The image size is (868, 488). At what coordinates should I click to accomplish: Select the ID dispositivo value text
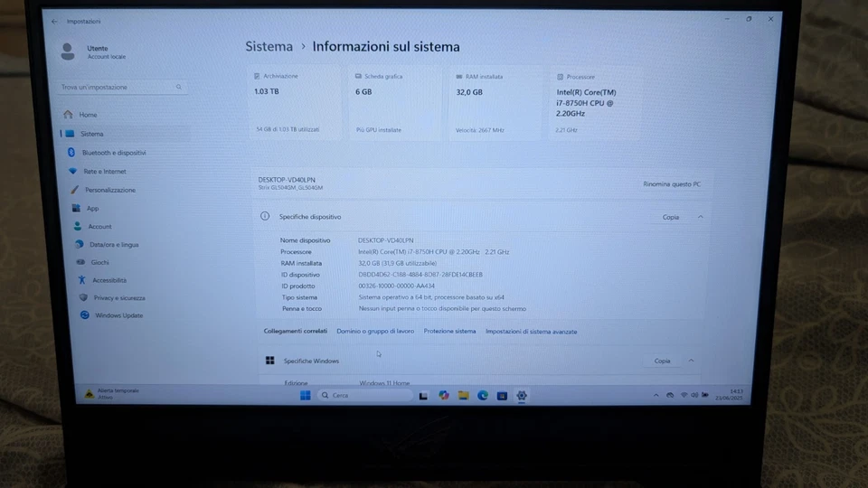click(x=420, y=275)
